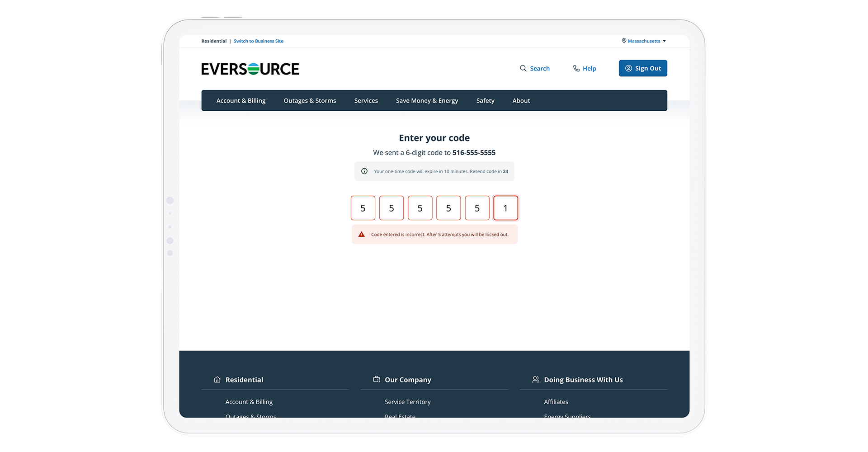Image resolution: width=868 pixels, height=452 pixels.
Task: Open the Save Money & Energy menu
Action: 427,100
